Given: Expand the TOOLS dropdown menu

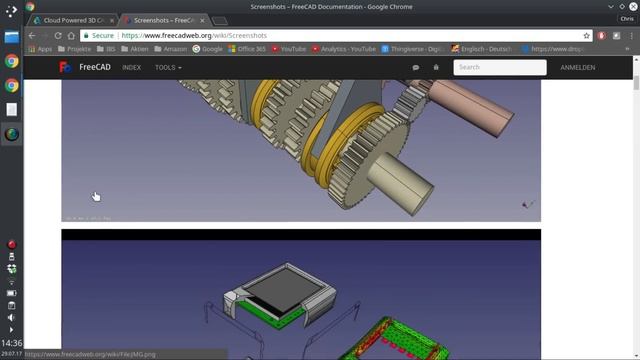Looking at the screenshot, I should (x=168, y=67).
